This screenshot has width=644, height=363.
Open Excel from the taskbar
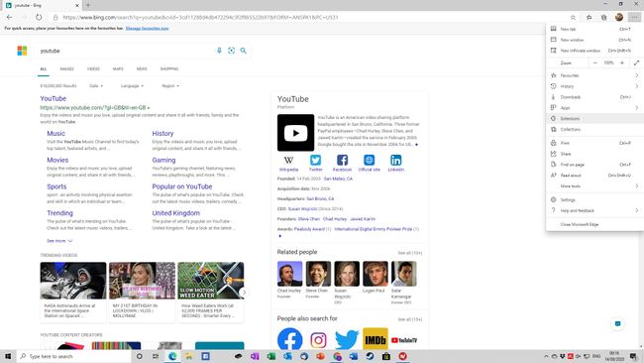[x=271, y=356]
